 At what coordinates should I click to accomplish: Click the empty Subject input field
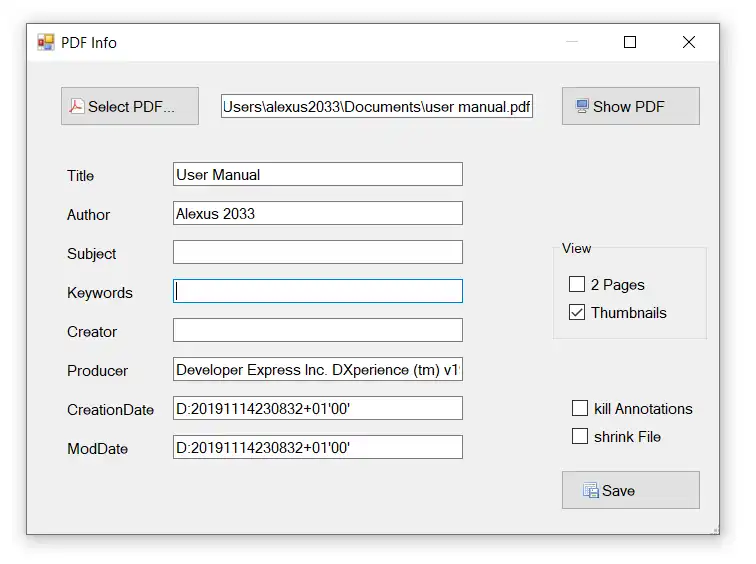click(x=317, y=252)
